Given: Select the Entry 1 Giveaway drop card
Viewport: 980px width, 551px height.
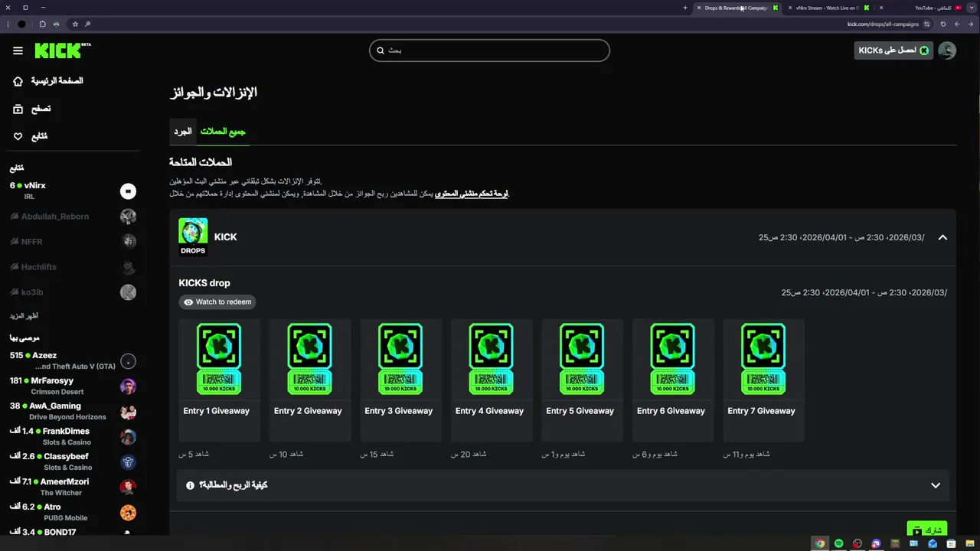Looking at the screenshot, I should coord(219,380).
